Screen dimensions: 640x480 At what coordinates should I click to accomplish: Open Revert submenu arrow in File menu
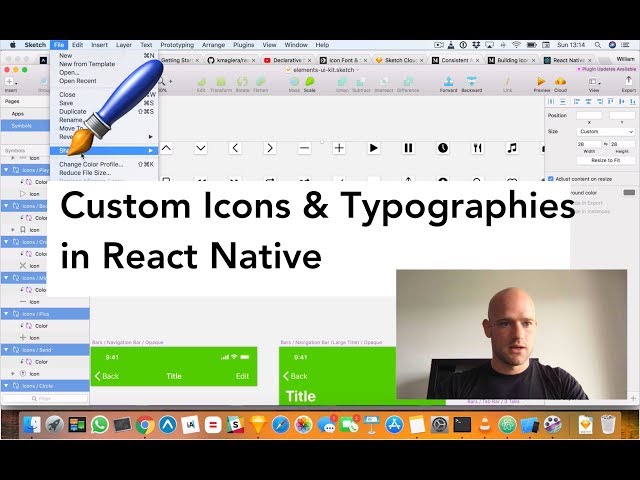pos(150,137)
